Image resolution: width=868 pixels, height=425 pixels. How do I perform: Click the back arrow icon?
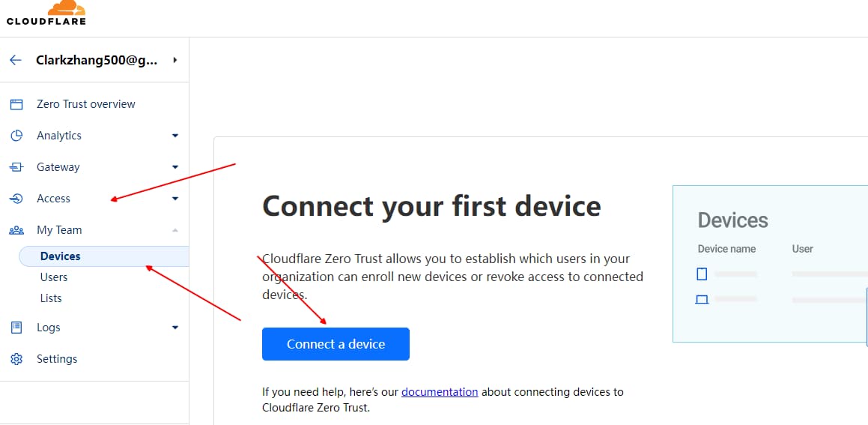[x=16, y=60]
